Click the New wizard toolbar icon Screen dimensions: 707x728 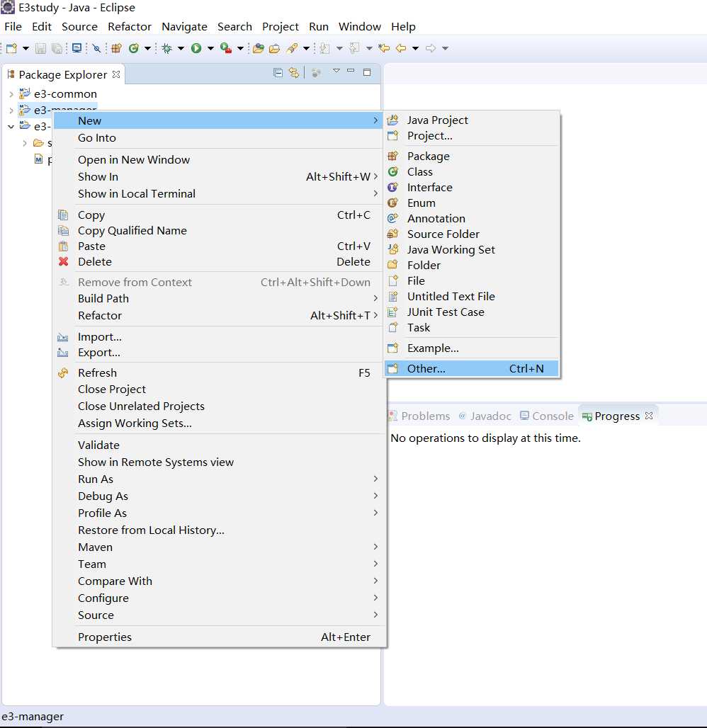[11, 48]
